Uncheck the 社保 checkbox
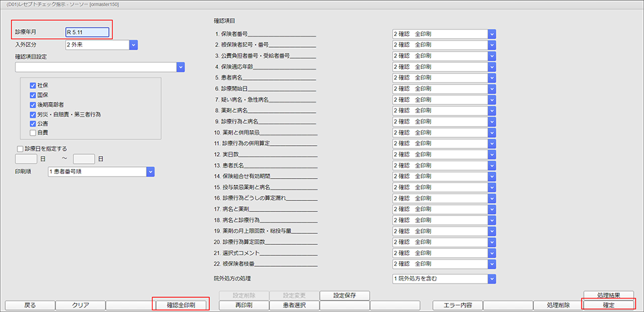644x312 pixels. pyautogui.click(x=33, y=86)
